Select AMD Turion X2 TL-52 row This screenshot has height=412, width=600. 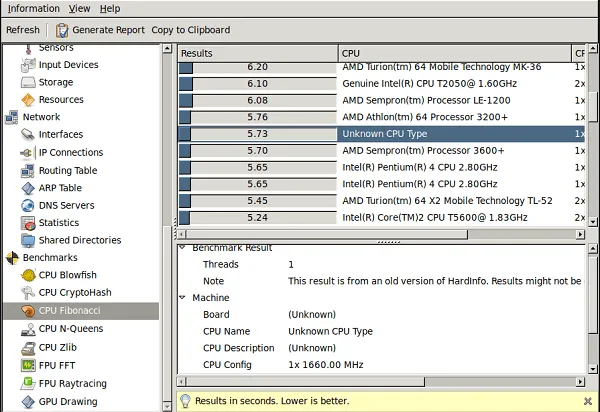click(382, 201)
